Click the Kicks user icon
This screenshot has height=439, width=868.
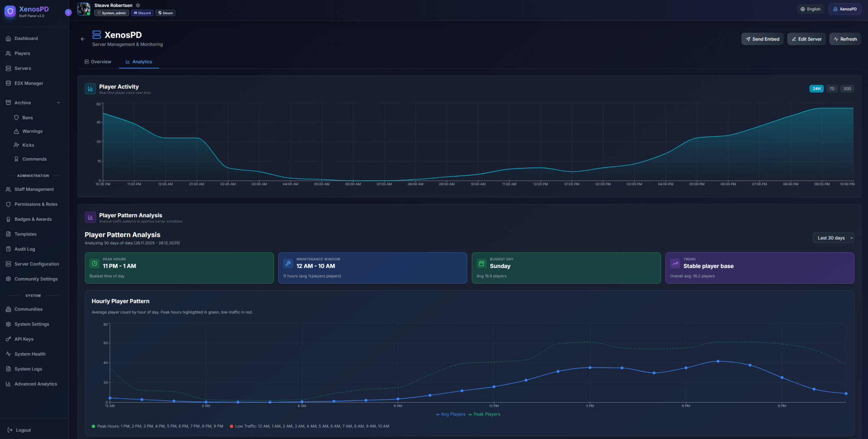coord(16,145)
